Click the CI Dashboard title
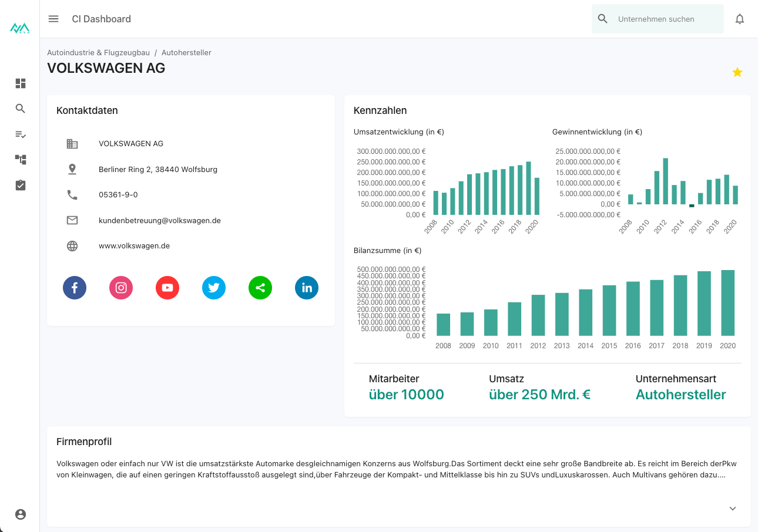The height and width of the screenshot is (532, 758). coord(102,19)
